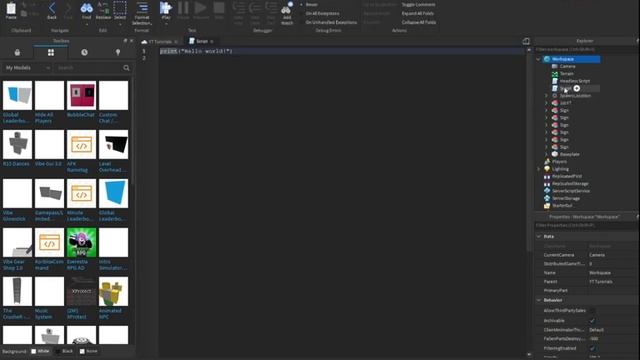
Task: Toggle the Archivable checkbox
Action: point(592,321)
